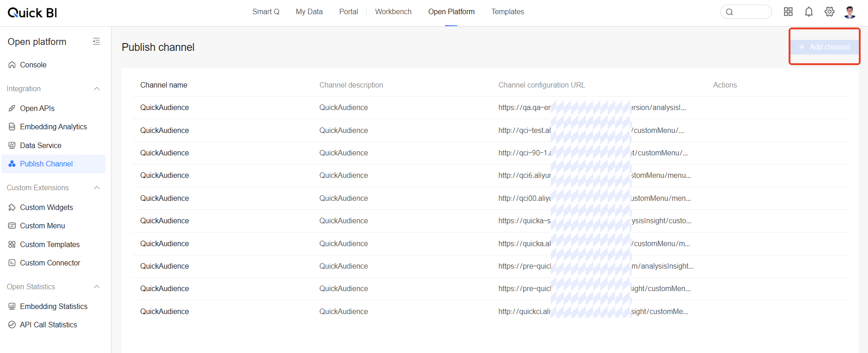Open the Smart Q tab
The image size is (868, 353).
point(266,12)
